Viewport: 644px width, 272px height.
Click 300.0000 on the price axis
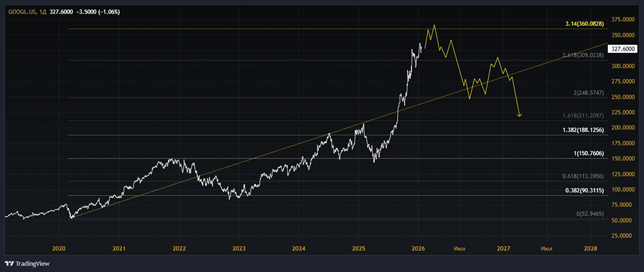[621, 66]
